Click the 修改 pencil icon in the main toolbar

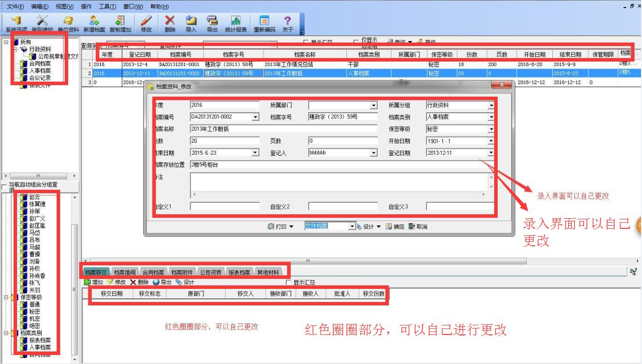(146, 21)
